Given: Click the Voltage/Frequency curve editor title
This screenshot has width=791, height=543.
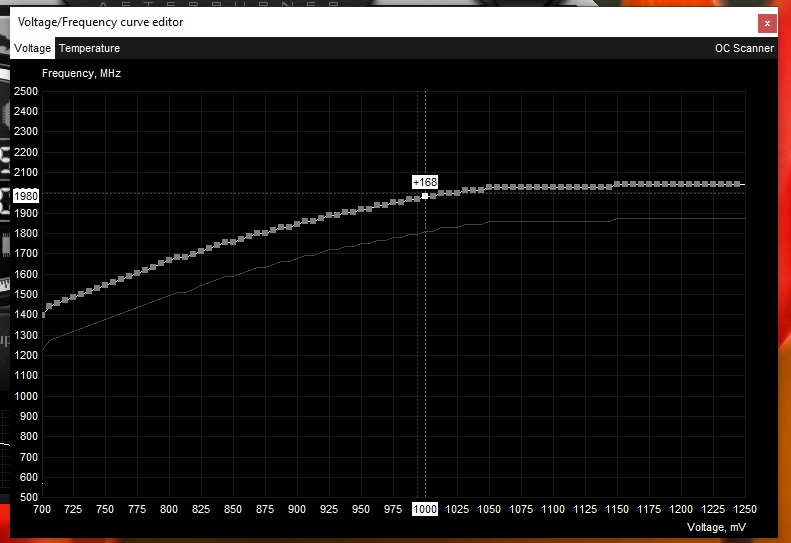Looking at the screenshot, I should click(100, 22).
